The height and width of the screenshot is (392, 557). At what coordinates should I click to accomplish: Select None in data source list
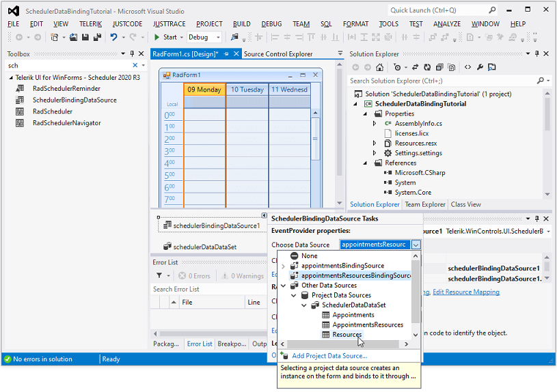tap(310, 256)
